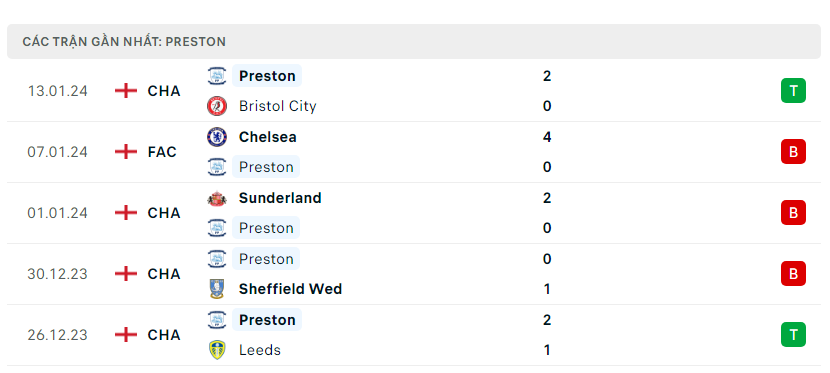Click green T badge for Leeds match
The height and width of the screenshot is (373, 830).
coord(793,334)
